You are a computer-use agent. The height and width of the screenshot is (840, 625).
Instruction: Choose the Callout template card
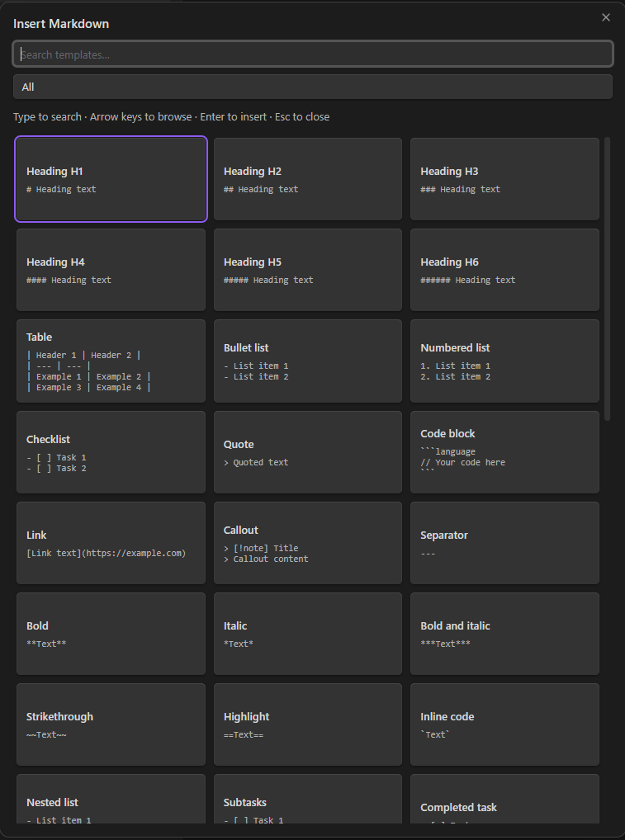pyautogui.click(x=308, y=543)
